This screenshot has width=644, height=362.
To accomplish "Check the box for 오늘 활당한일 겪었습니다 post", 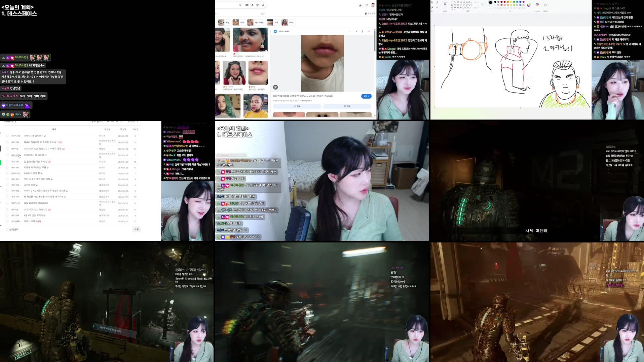I will (x=7, y=203).
